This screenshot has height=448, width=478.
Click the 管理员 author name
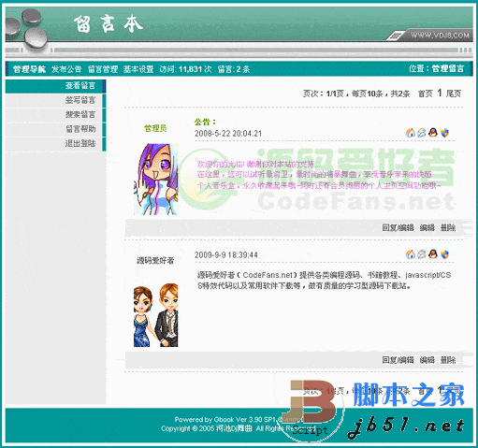(155, 128)
